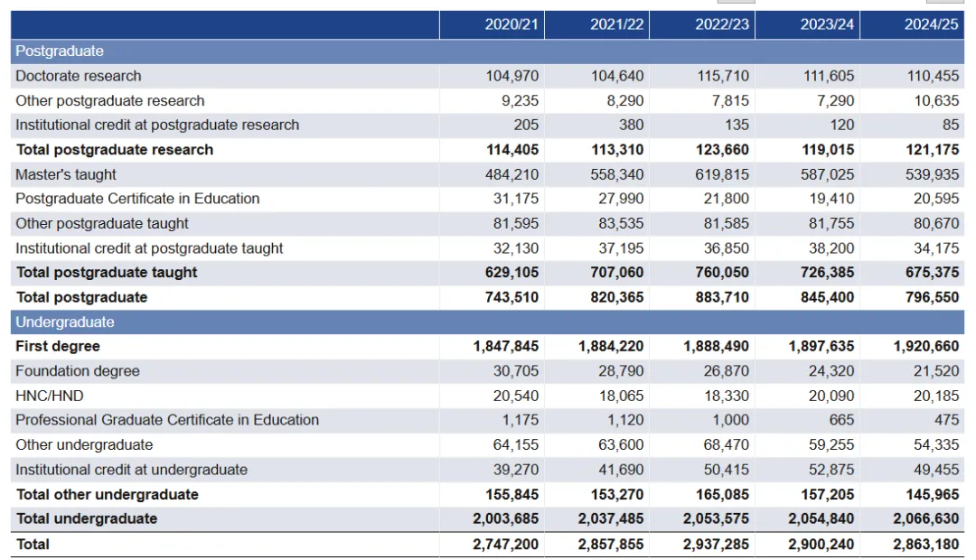
Task: Click Postgraduate Certificate in Education label
Action: click(x=137, y=199)
